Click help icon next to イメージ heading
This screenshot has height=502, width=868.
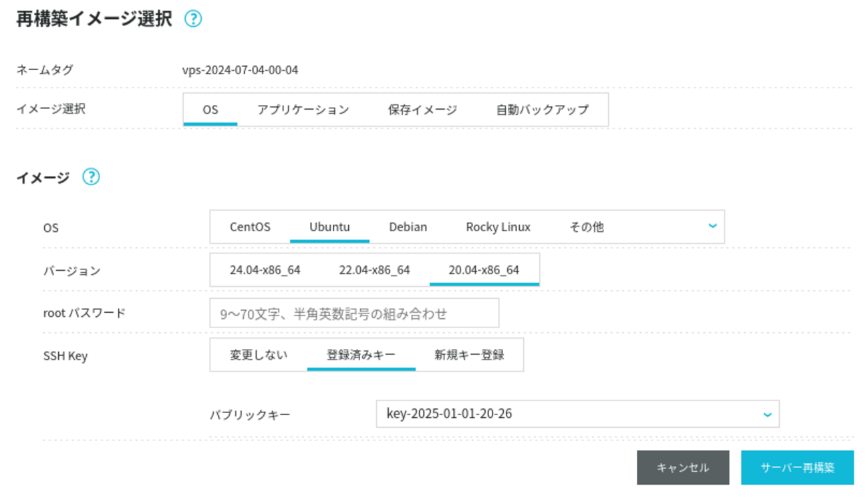(x=90, y=177)
